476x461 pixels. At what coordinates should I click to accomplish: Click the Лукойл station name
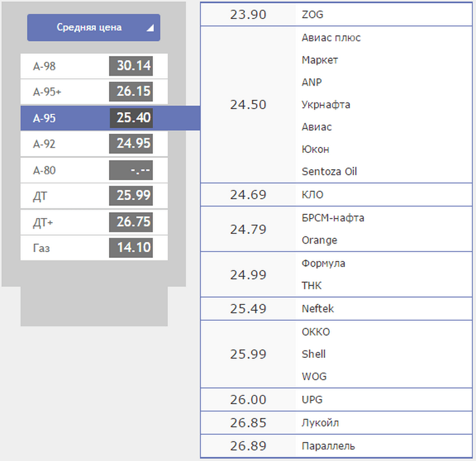tap(320, 423)
